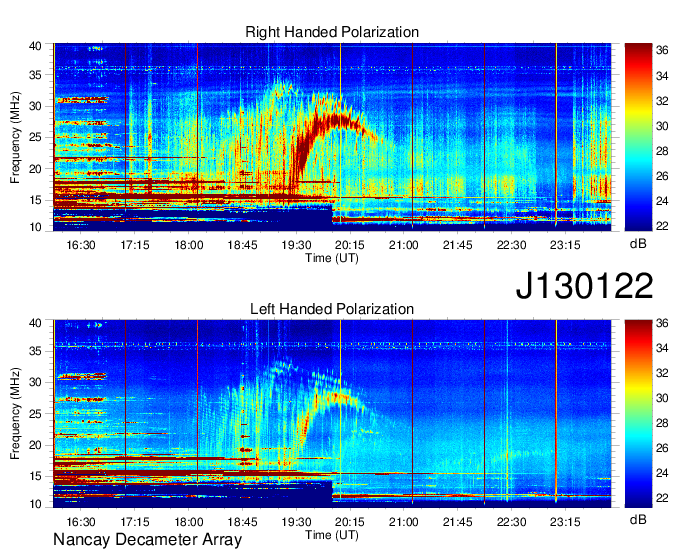
Task: Click the bottom colorbar's 'dB' label
Action: click(x=638, y=519)
